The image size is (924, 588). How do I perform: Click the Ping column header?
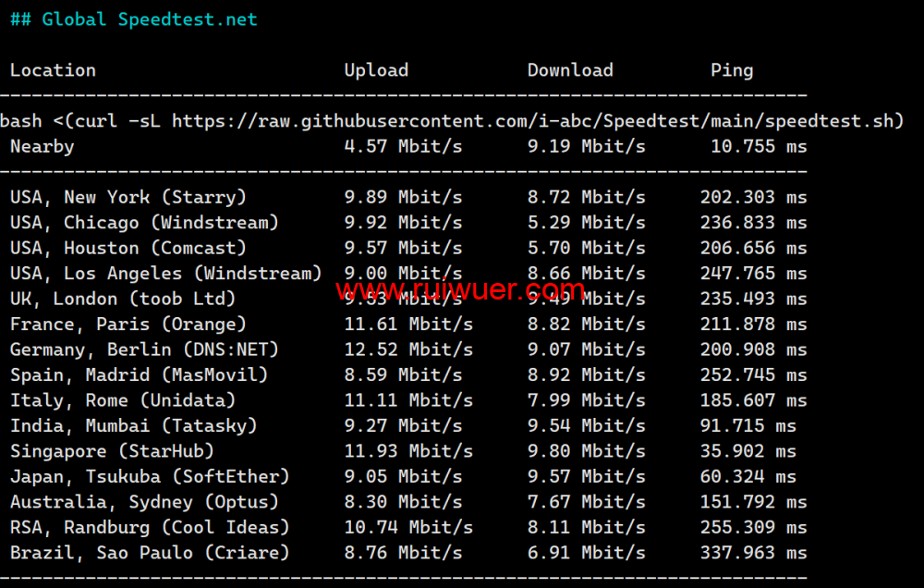[732, 70]
